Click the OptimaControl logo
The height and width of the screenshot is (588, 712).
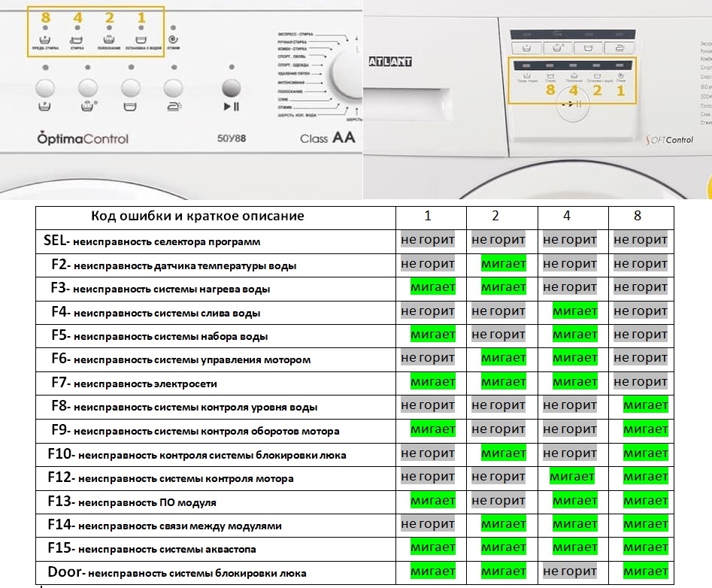click(x=83, y=138)
